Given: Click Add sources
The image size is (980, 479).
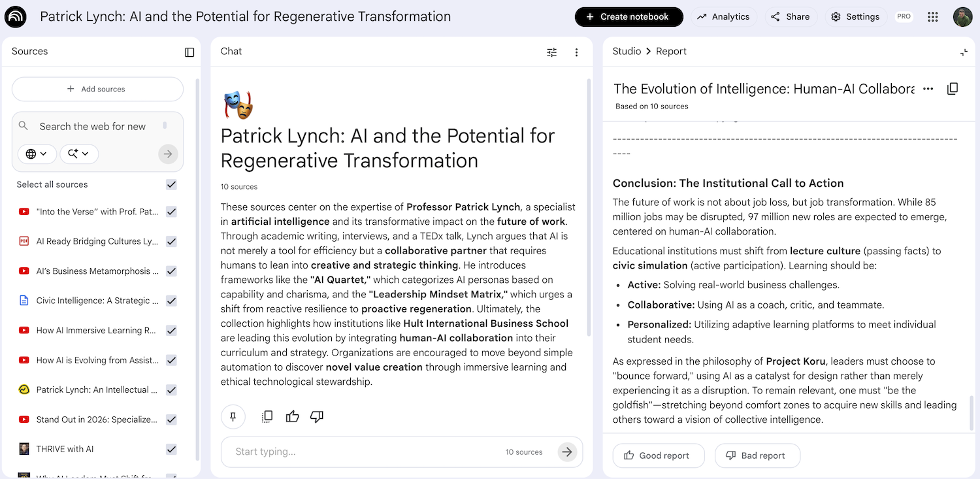Looking at the screenshot, I should pos(97,89).
